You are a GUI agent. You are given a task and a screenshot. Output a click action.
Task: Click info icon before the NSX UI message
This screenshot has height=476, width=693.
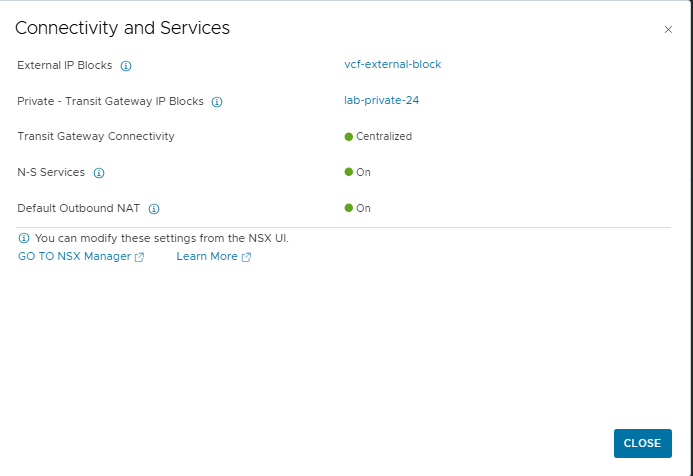click(x=24, y=239)
